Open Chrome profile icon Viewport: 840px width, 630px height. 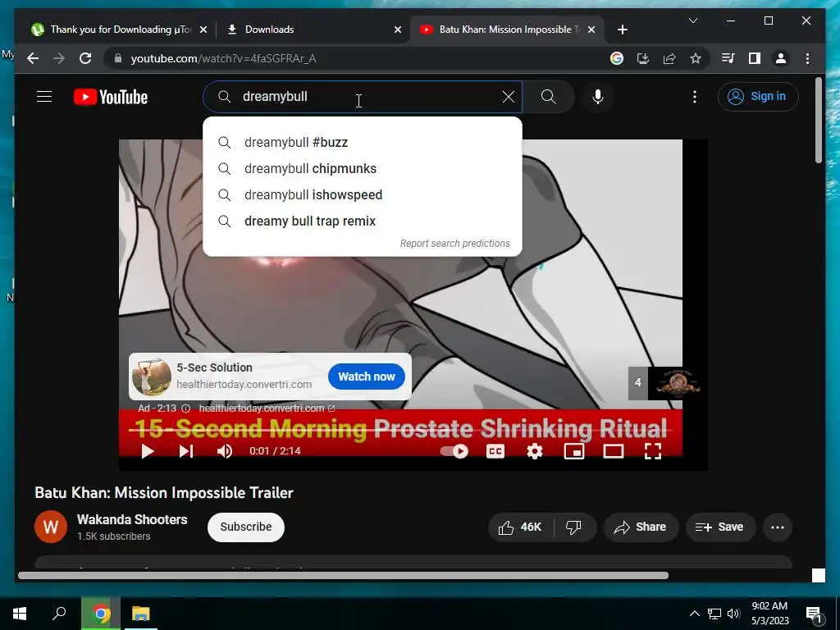click(x=781, y=58)
